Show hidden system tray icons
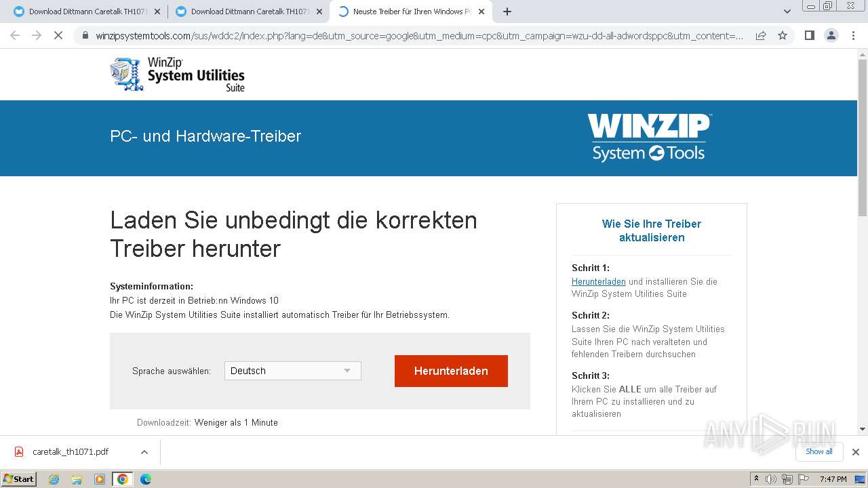Image resolution: width=868 pixels, height=488 pixels. (756, 479)
